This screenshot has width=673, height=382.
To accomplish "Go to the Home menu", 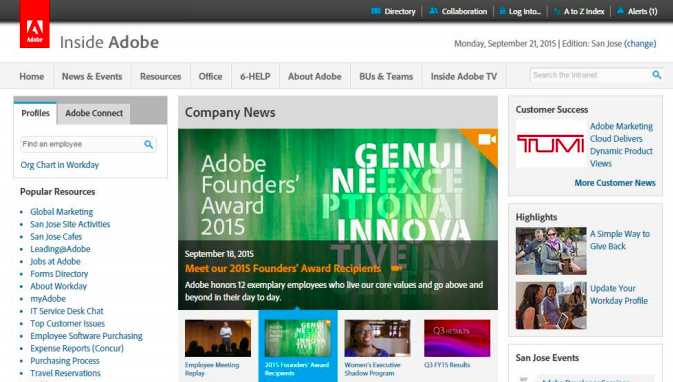I will (32, 76).
